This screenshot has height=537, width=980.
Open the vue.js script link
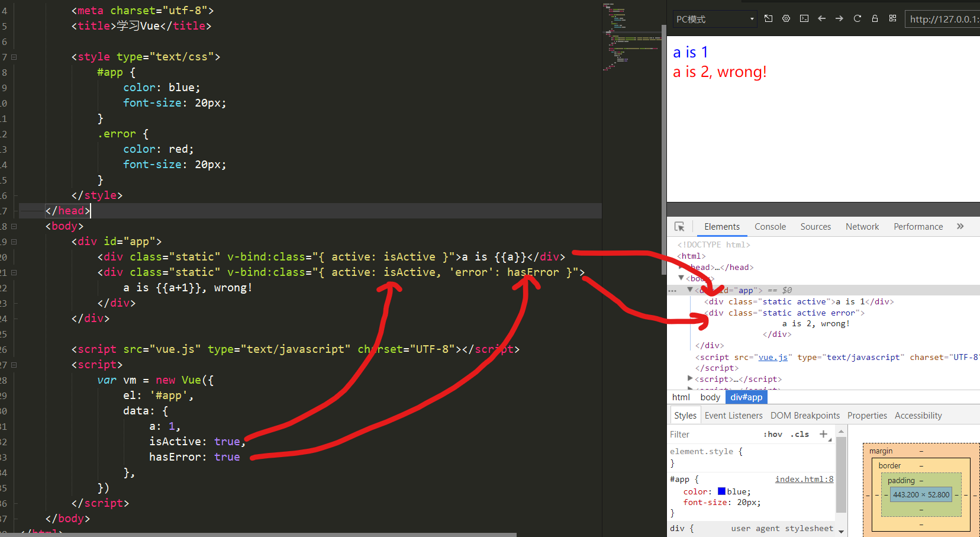click(773, 358)
